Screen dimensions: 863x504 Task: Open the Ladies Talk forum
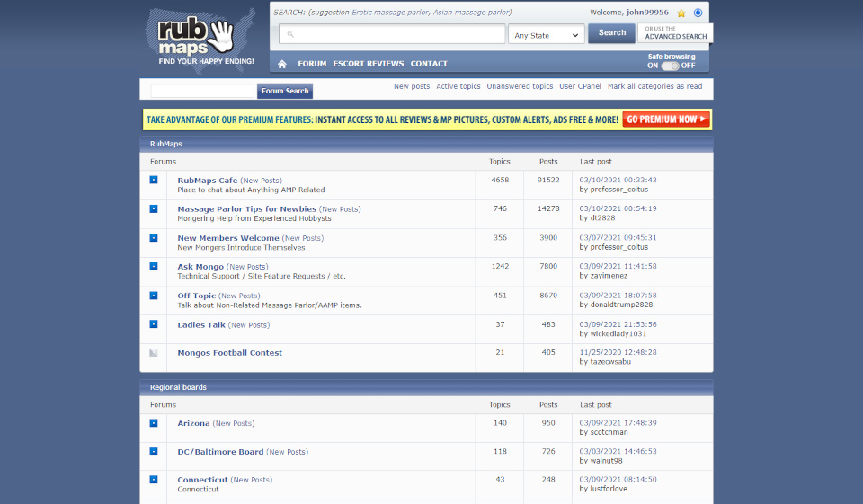click(x=200, y=325)
